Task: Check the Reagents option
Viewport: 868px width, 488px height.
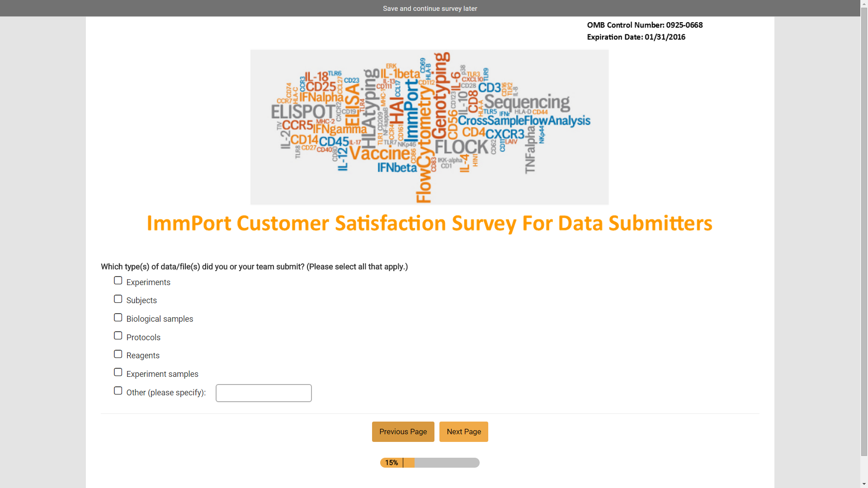Action: 118,354
